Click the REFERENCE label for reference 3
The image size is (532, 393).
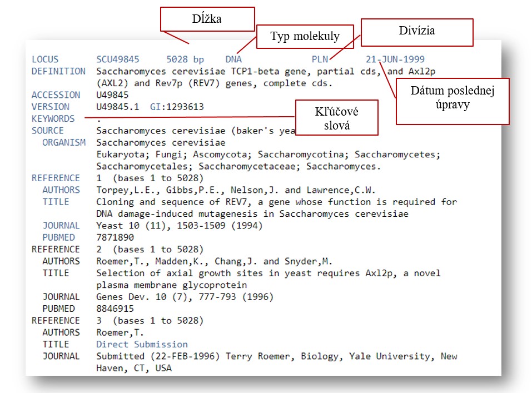coord(56,321)
